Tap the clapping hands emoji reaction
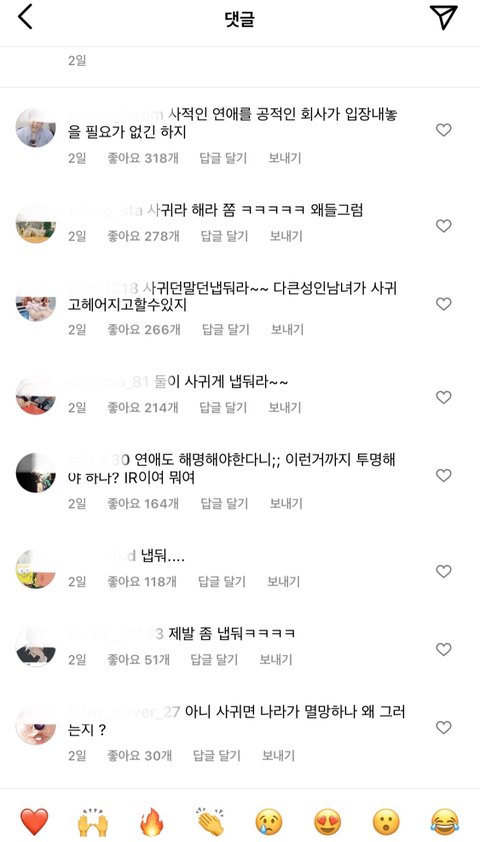The image size is (480, 842). (x=210, y=822)
